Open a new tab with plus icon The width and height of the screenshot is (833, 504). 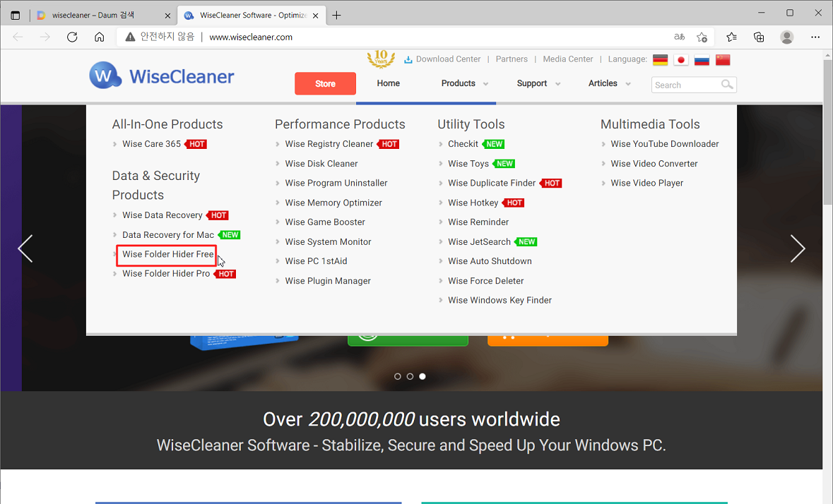(x=336, y=16)
